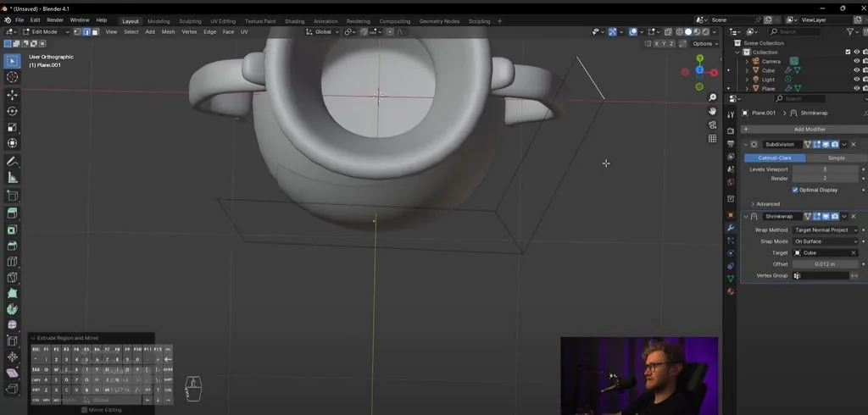Select the Annotate pencil tool
This screenshot has width=868, height=415.
coord(12,162)
